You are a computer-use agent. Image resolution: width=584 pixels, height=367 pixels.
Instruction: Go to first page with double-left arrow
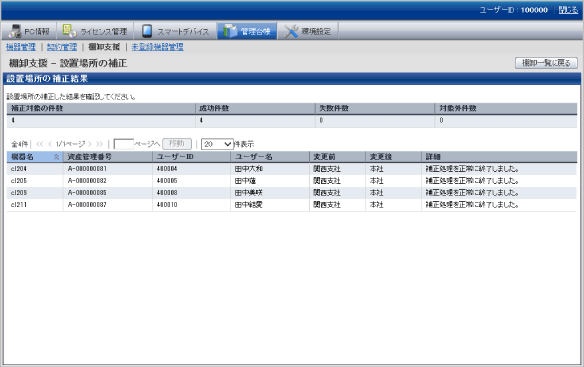(x=40, y=144)
